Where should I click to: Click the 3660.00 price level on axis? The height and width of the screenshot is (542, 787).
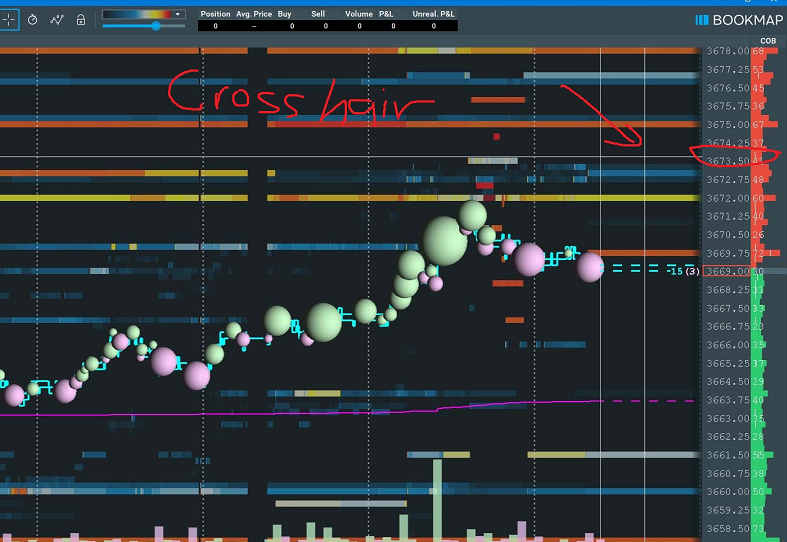(726, 491)
